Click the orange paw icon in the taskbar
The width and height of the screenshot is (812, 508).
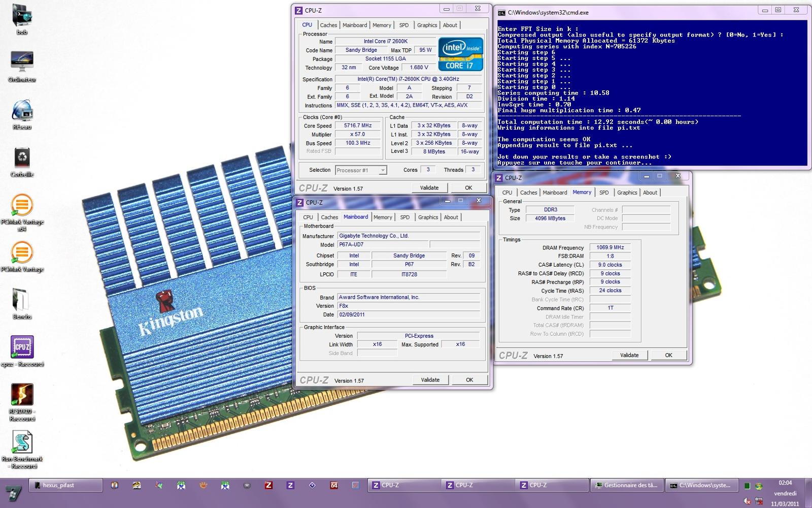coord(203,486)
